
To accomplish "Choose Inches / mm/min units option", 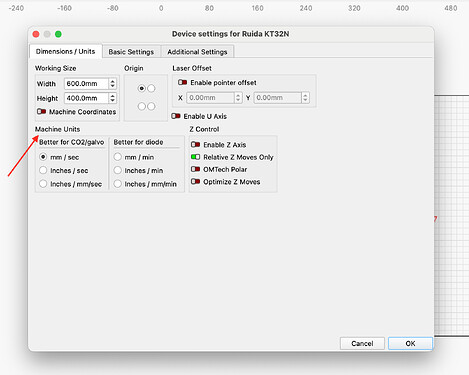I will tap(117, 184).
